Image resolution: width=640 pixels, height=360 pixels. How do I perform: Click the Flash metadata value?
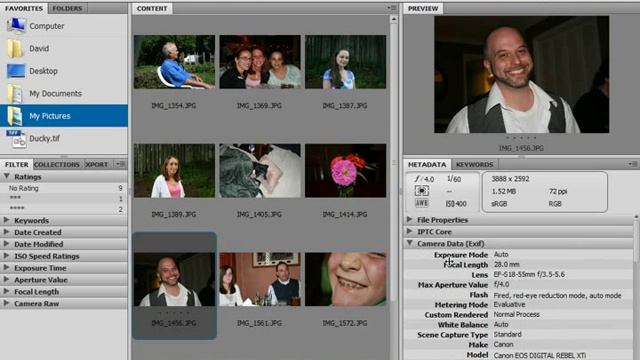(557, 295)
